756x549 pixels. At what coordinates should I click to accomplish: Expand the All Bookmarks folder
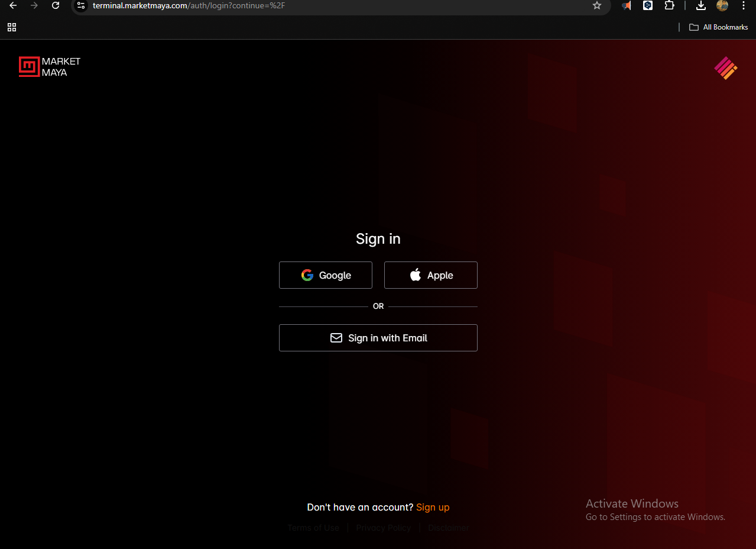coord(719,27)
